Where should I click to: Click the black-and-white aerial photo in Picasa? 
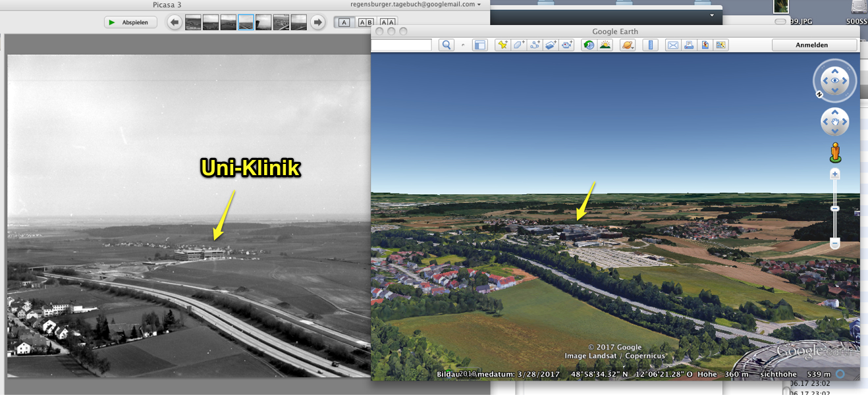[188, 216]
